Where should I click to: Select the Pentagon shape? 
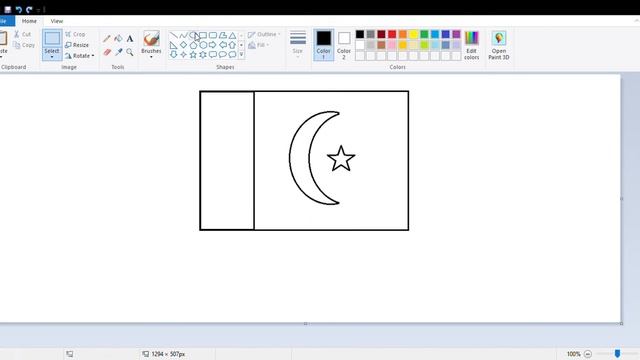[193, 45]
